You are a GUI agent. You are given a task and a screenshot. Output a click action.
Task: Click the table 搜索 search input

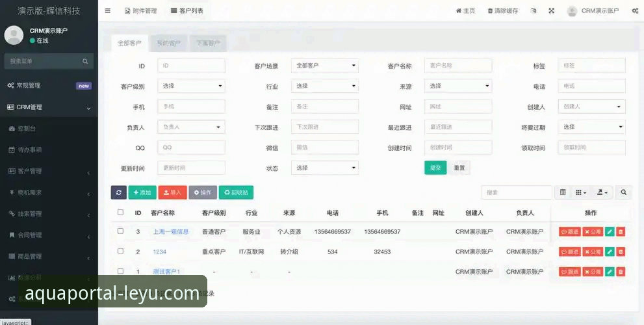tap(517, 192)
